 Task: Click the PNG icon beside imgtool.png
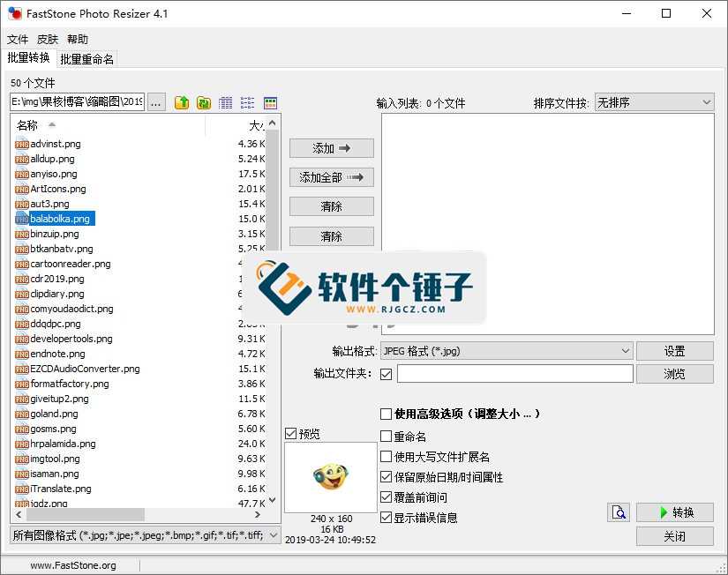22,459
